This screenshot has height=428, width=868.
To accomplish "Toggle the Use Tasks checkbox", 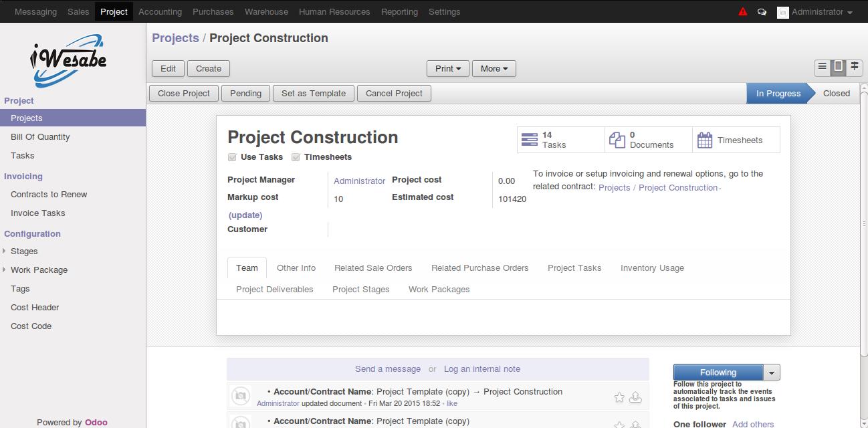I will pos(232,157).
